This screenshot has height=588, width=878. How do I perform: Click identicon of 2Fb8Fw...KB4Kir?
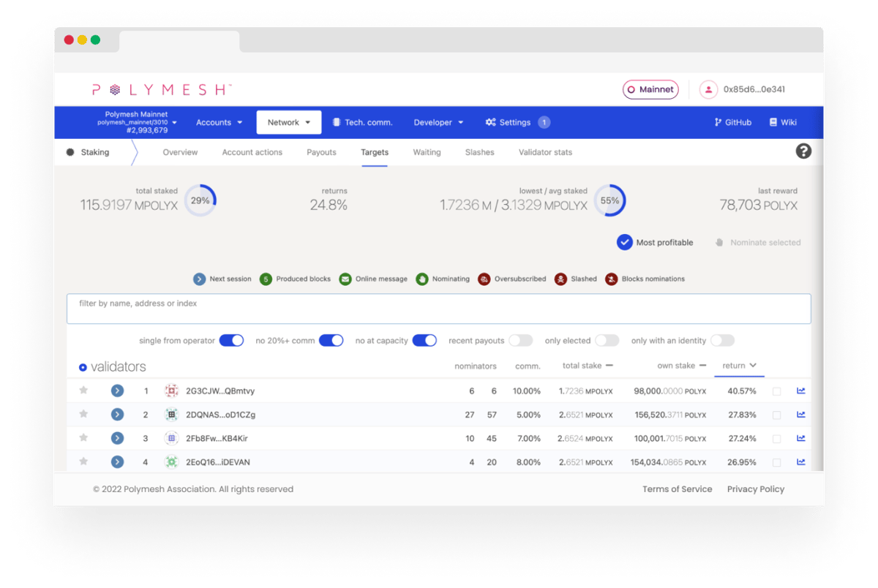pos(171,438)
